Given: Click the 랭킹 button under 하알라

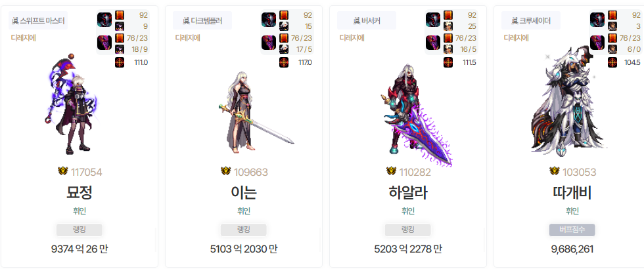Looking at the screenshot, I should coord(408,230).
